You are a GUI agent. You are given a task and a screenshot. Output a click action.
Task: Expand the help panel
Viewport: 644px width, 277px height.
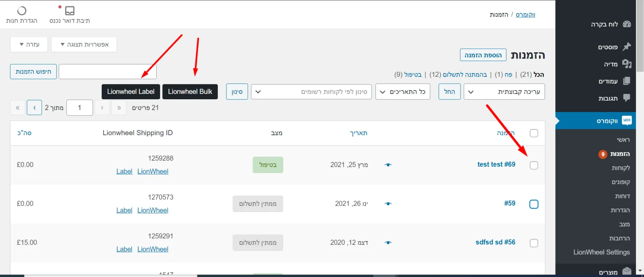[29, 45]
